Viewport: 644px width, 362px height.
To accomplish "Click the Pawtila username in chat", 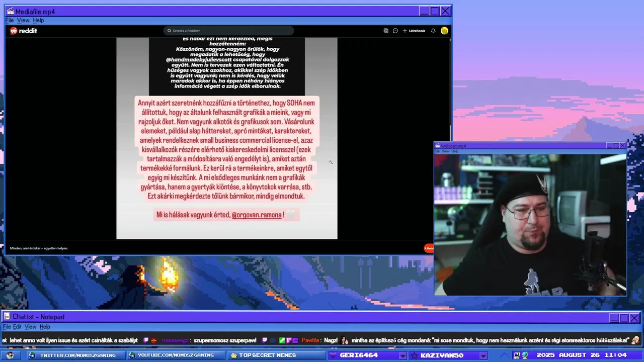I will [x=311, y=340].
